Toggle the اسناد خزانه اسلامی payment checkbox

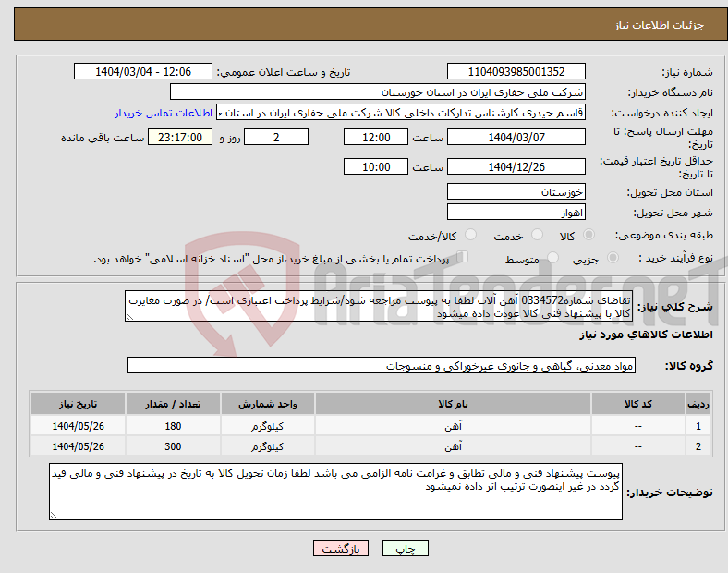pyautogui.click(x=463, y=257)
